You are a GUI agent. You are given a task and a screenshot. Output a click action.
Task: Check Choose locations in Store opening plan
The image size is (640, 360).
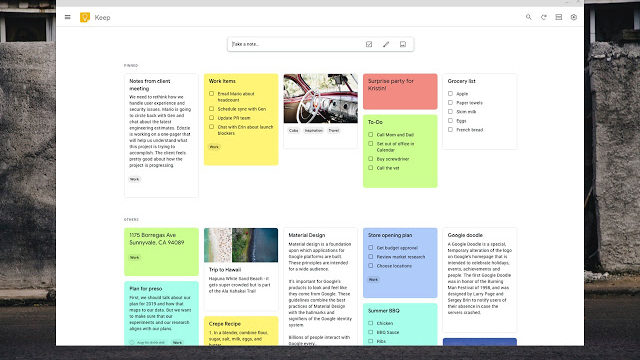tap(371, 265)
